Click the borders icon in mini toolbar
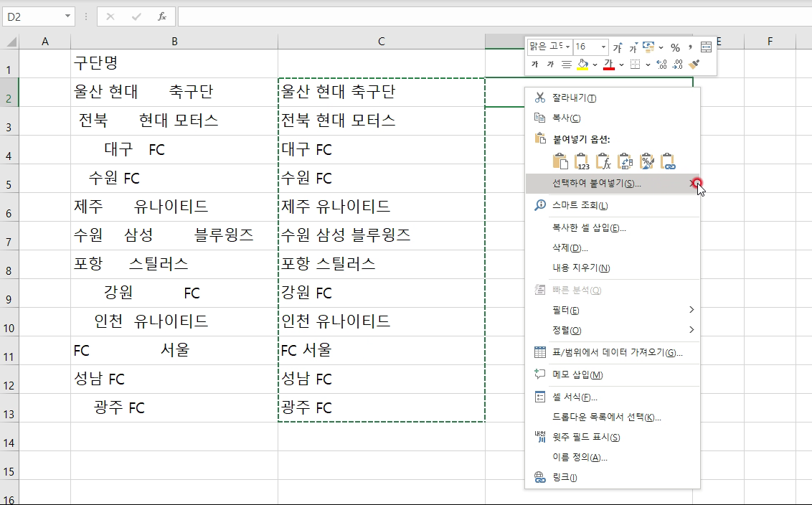Screen dimensions: 812x505 [636, 65]
